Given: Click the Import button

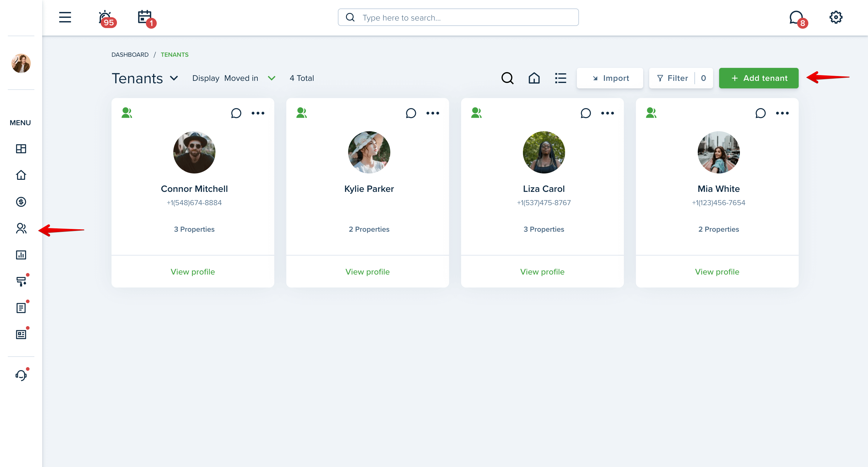Looking at the screenshot, I should [x=610, y=78].
